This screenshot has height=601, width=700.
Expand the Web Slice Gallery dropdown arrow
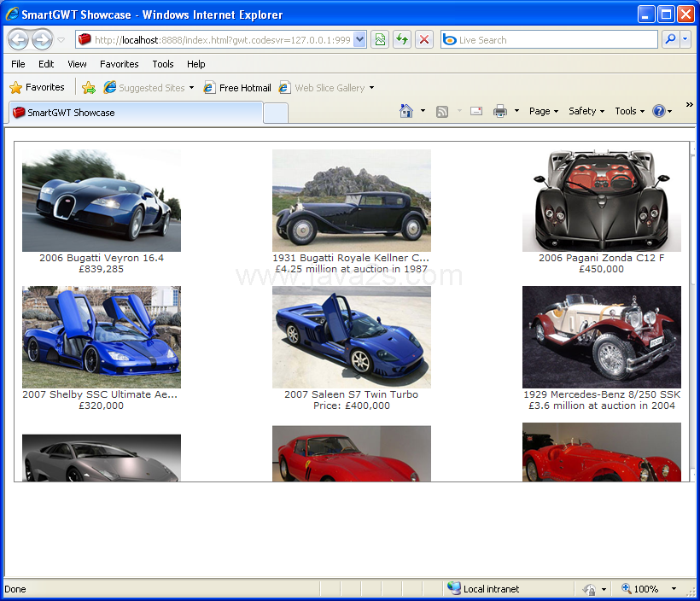371,88
